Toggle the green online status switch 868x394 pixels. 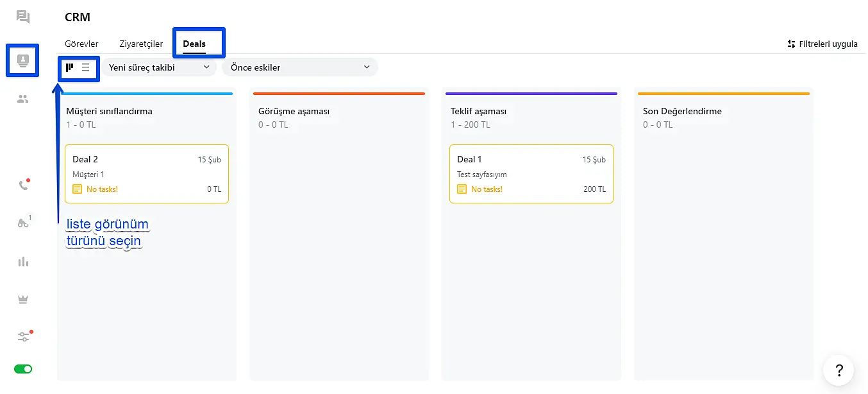point(23,369)
